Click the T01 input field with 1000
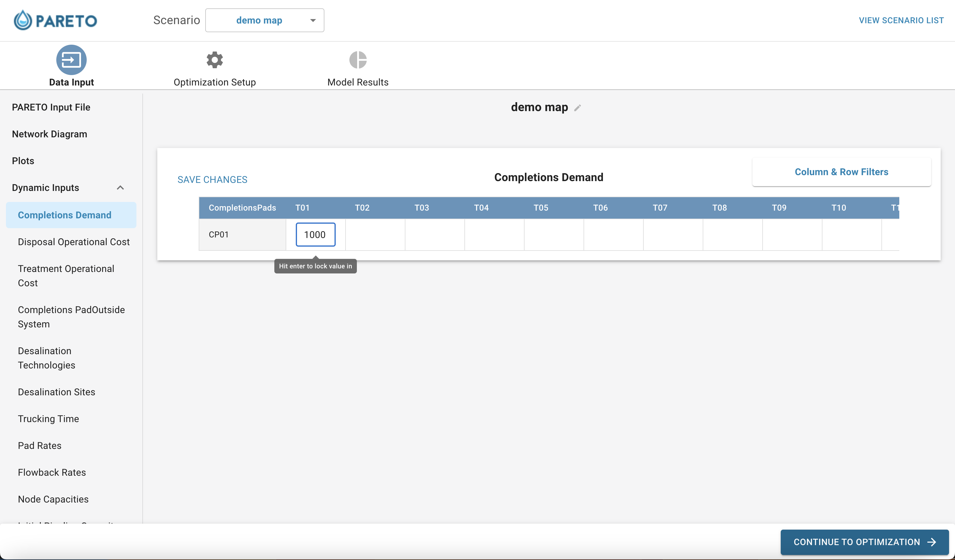The width and height of the screenshot is (955, 560). point(315,234)
